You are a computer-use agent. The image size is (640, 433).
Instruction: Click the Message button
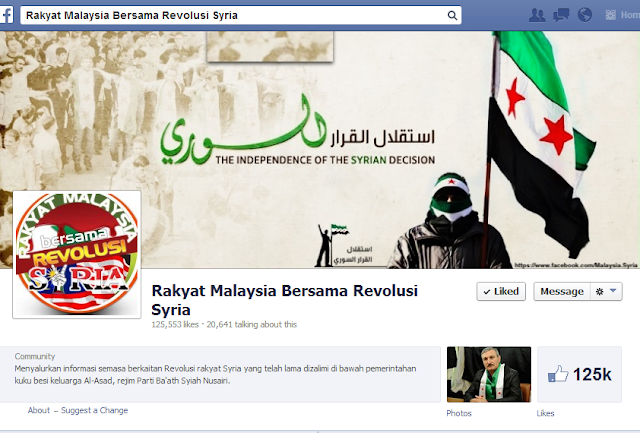(562, 291)
